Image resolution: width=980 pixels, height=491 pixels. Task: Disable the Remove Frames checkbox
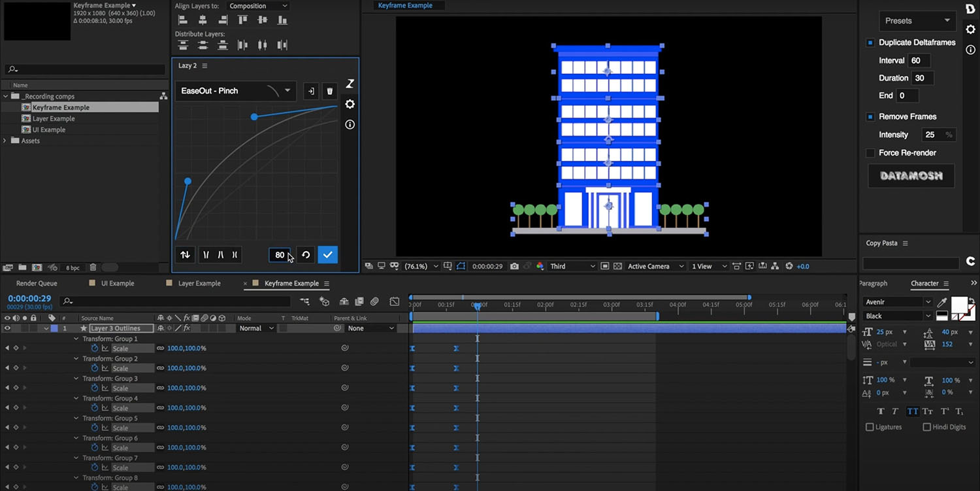tap(870, 117)
